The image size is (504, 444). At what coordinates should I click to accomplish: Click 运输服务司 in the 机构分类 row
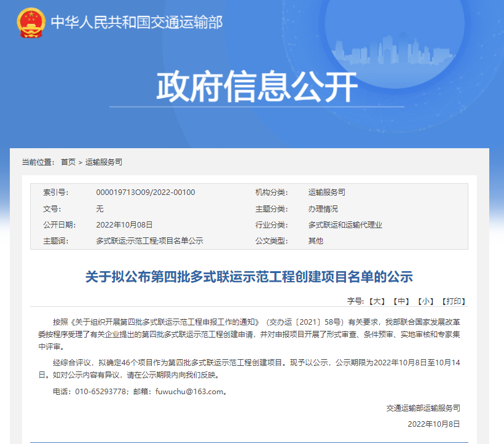(x=327, y=192)
